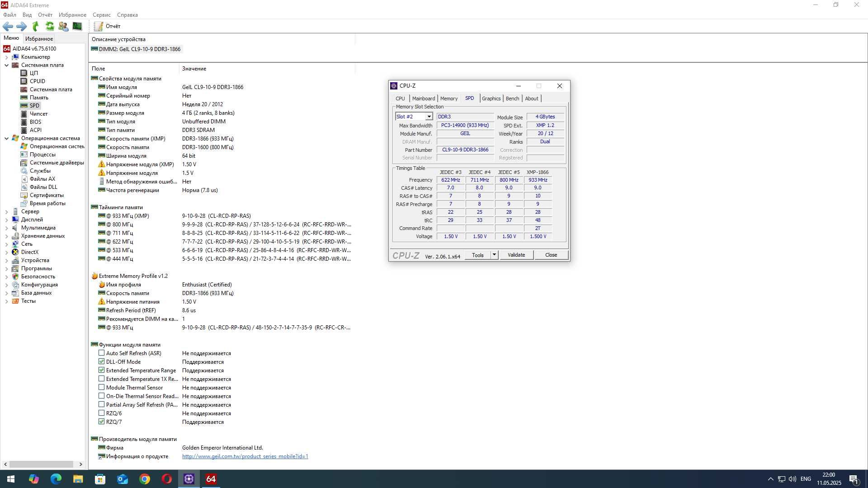Image resolution: width=868 pixels, height=488 pixels.
Task: Select Чипсет in the tree
Action: [x=38, y=114]
